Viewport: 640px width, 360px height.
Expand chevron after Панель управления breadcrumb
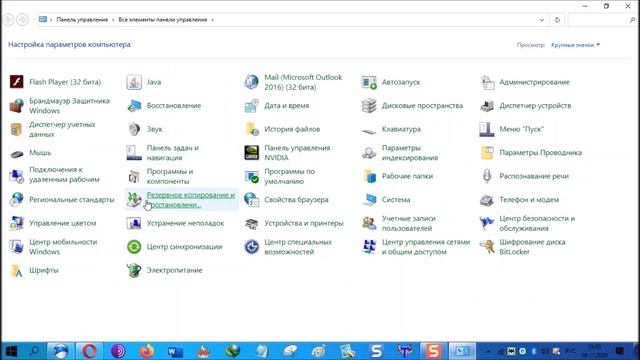coord(113,20)
